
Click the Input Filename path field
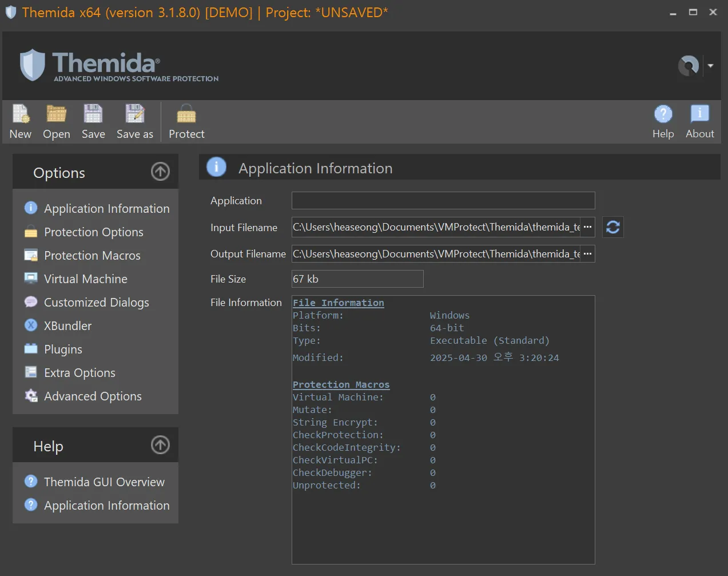click(436, 227)
